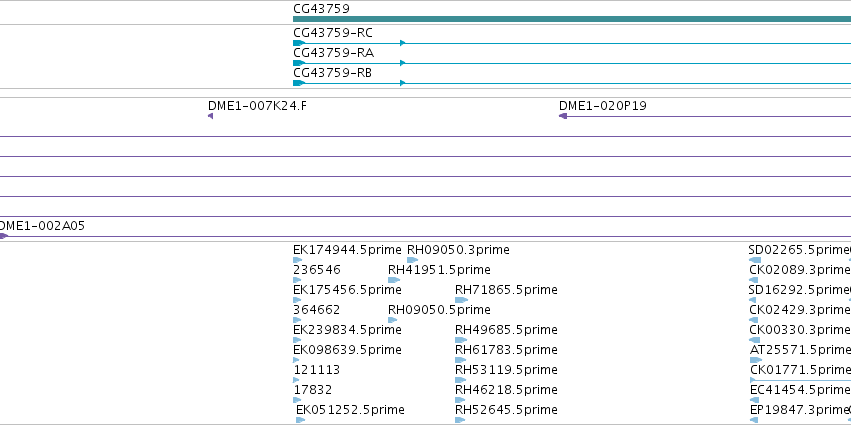This screenshot has height=425, width=851.
Task: Click the RH71865.5prime blue arrow glyph
Action: tap(461, 300)
